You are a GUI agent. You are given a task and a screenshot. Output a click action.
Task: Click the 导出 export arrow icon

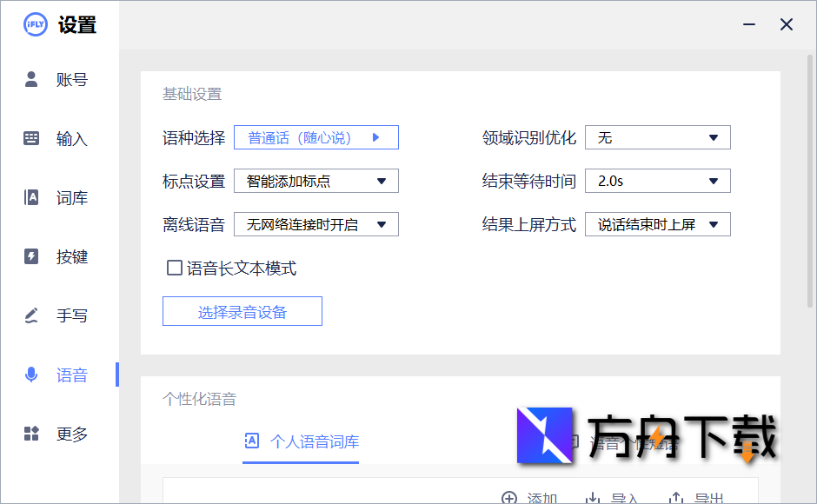click(674, 495)
